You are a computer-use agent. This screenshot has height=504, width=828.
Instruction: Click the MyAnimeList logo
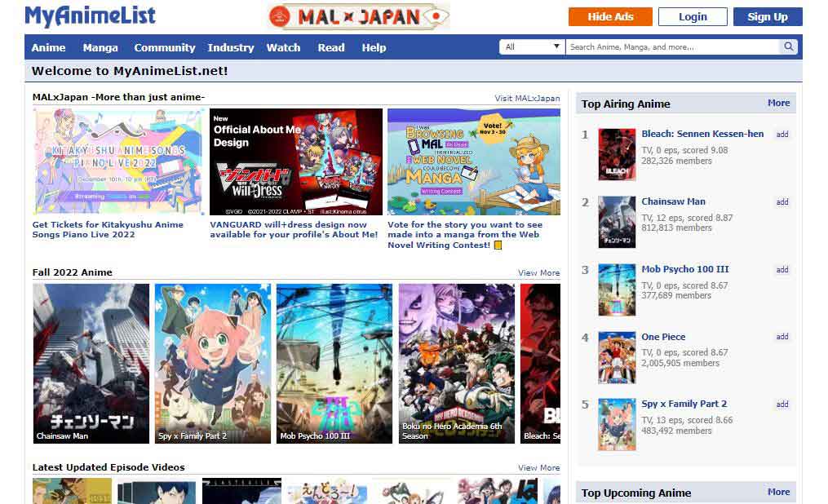tap(90, 15)
